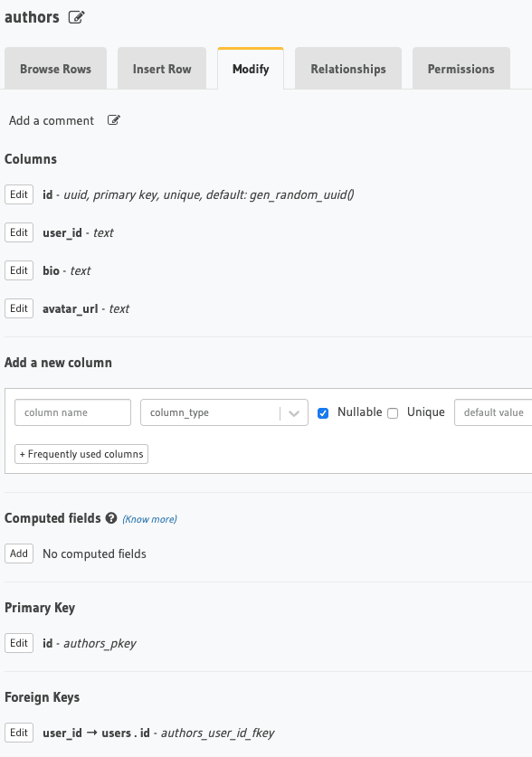Open the Permissions tab
The image size is (532, 757).
point(461,67)
